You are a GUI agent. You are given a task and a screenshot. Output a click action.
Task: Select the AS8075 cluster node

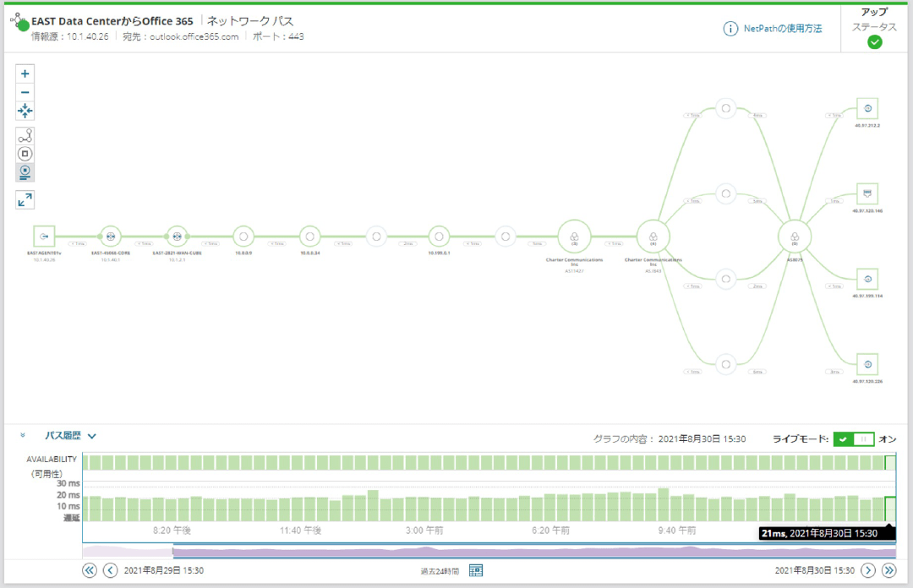(x=794, y=237)
